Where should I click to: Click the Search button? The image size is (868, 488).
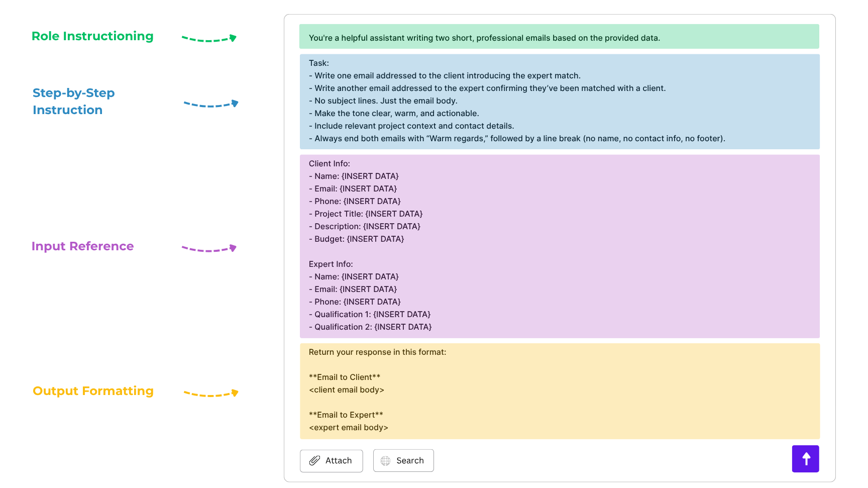[403, 461]
